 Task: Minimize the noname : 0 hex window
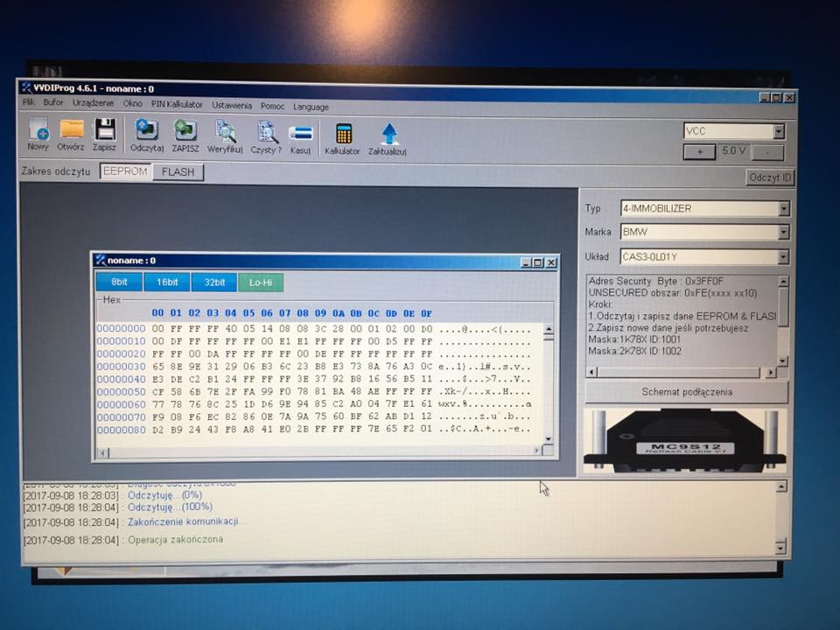click(x=526, y=262)
